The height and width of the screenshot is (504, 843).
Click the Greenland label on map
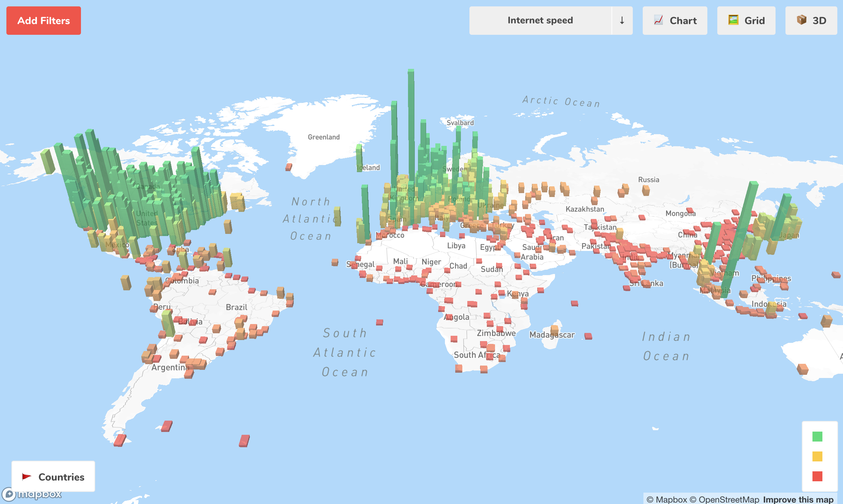[323, 137]
